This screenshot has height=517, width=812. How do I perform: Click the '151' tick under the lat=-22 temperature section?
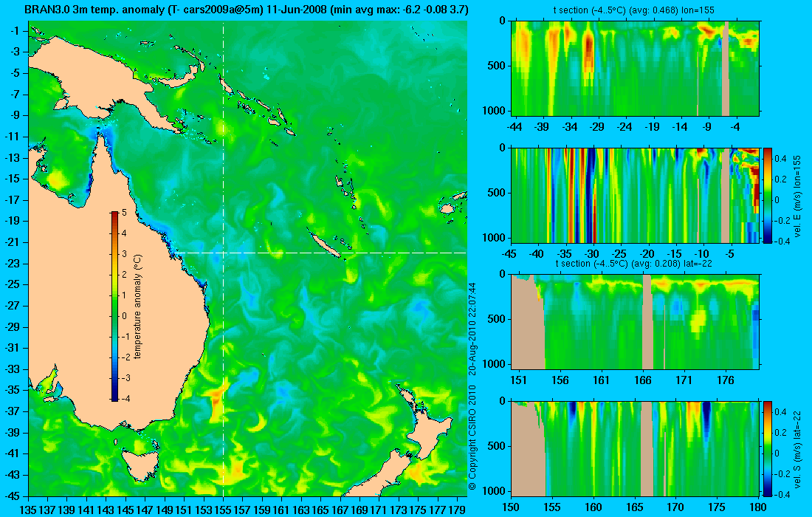(518, 380)
